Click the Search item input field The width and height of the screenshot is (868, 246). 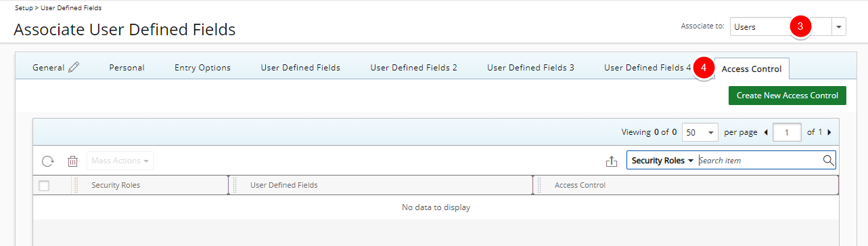[759, 161]
